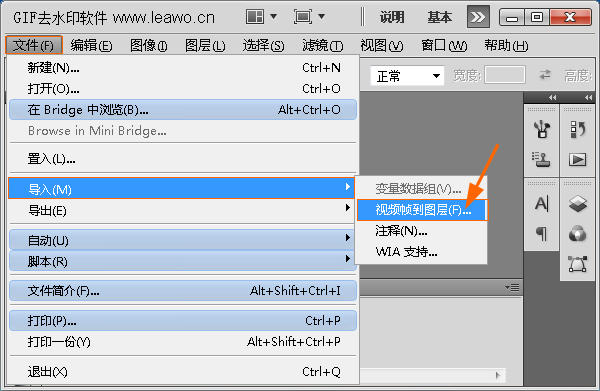Swap width and height arrows icon
This screenshot has width=600, height=391.
[x=545, y=75]
